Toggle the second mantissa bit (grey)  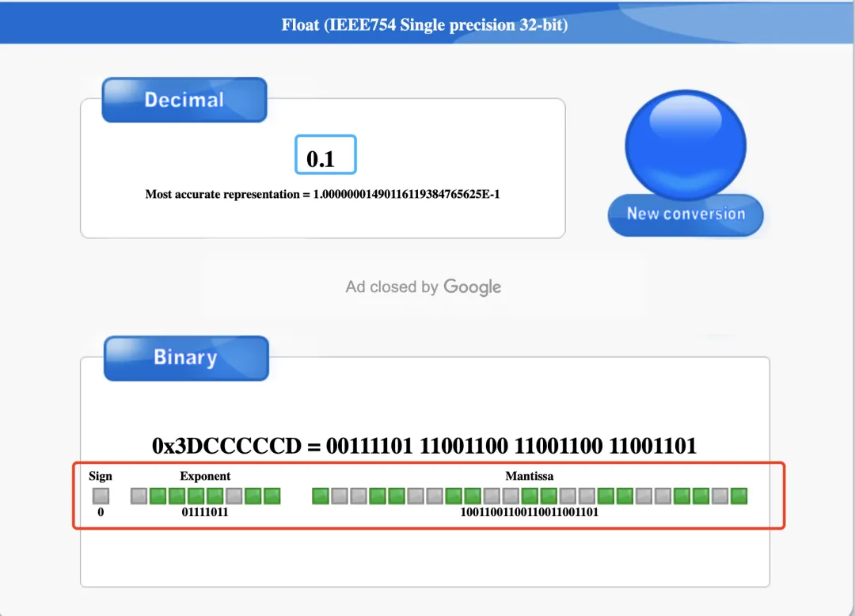coord(340,496)
